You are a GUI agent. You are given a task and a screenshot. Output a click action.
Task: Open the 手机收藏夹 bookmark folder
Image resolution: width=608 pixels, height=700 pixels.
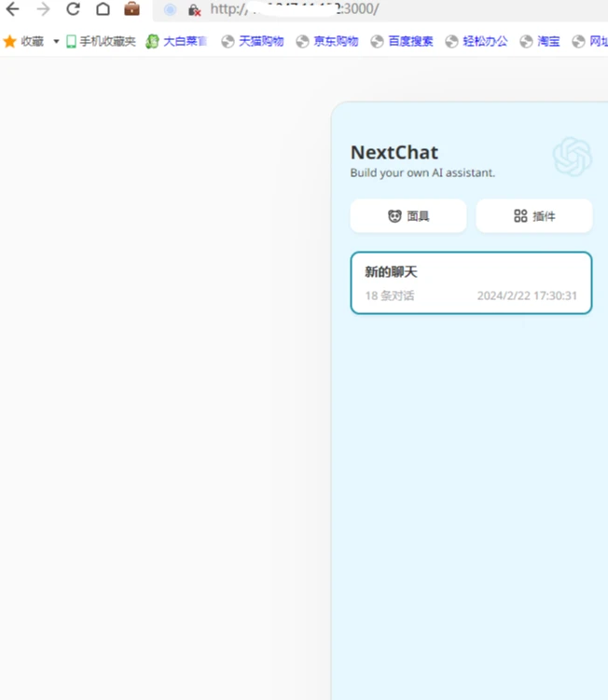[x=101, y=42]
